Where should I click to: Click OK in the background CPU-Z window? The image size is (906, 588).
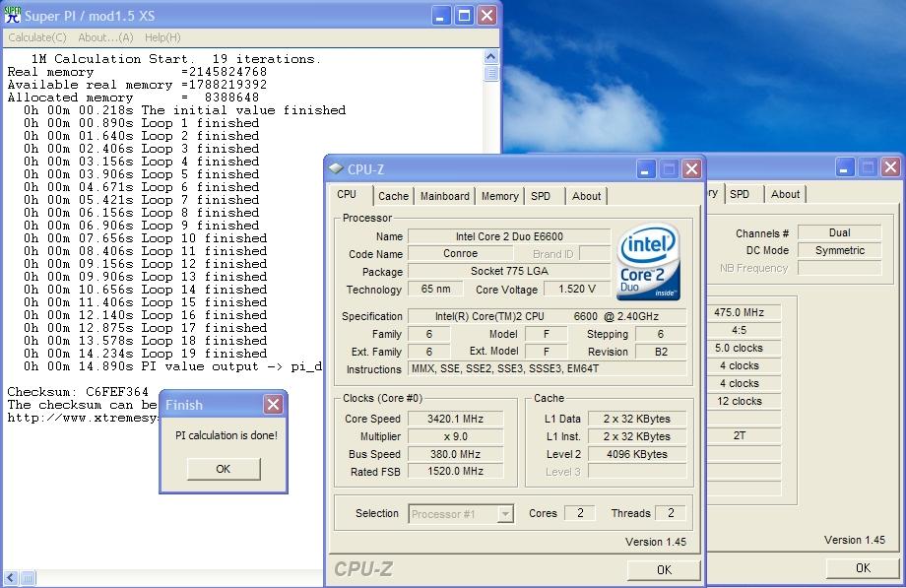[x=864, y=567]
